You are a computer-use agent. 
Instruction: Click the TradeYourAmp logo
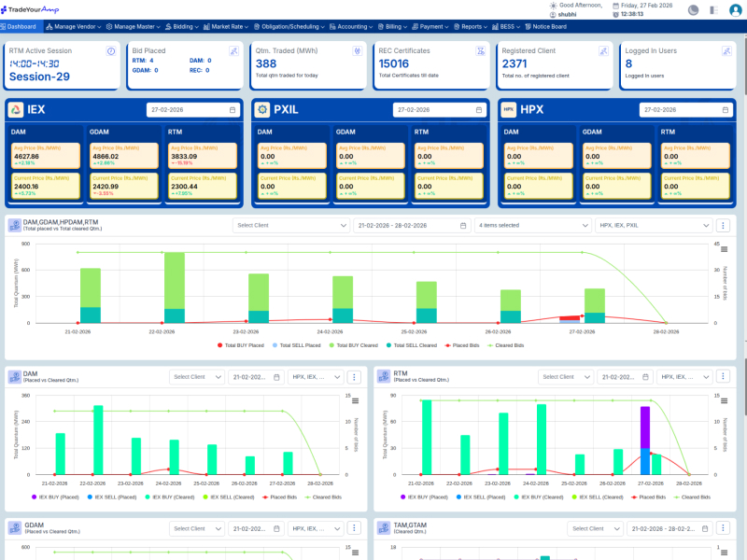tap(30, 9)
